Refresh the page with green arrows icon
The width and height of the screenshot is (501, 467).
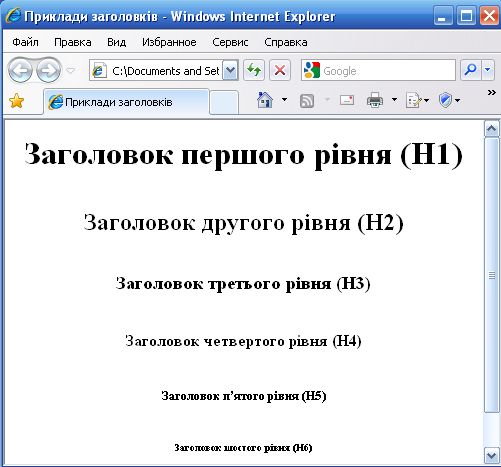point(254,70)
